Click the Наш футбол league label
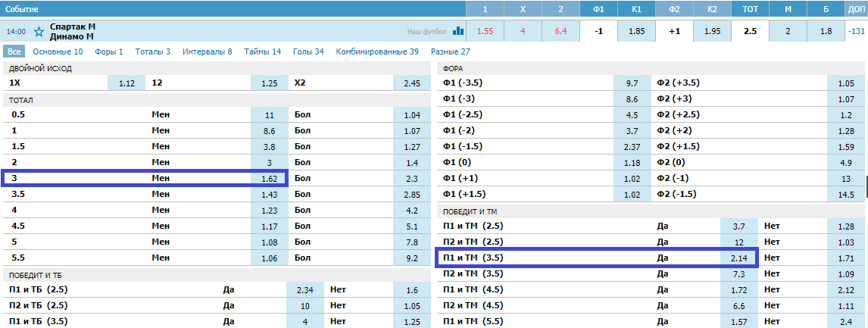Image resolution: width=868 pixels, height=328 pixels. [427, 32]
